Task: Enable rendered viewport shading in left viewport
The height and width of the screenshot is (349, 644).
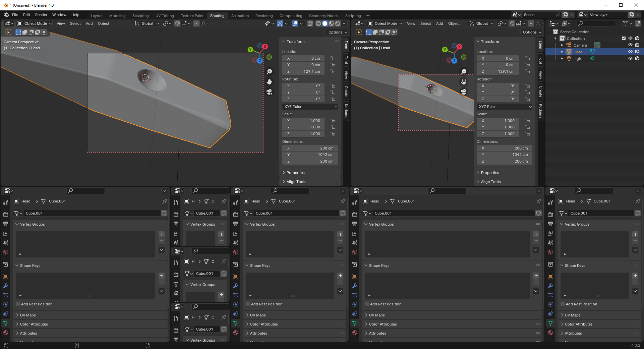Action: point(338,23)
